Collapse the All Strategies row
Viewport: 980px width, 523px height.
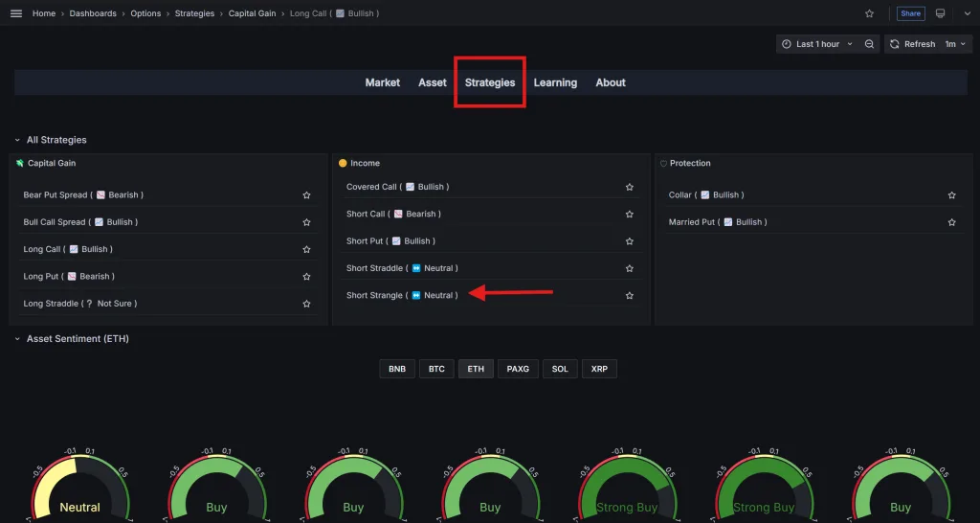tap(17, 140)
